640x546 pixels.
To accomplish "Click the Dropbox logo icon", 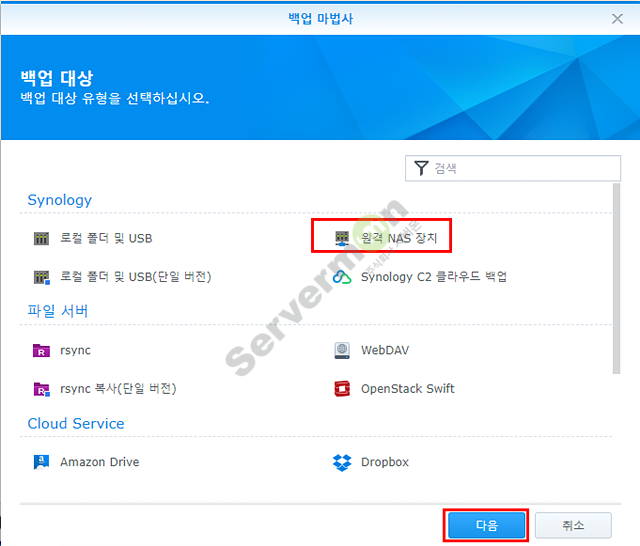I will pyautogui.click(x=342, y=462).
